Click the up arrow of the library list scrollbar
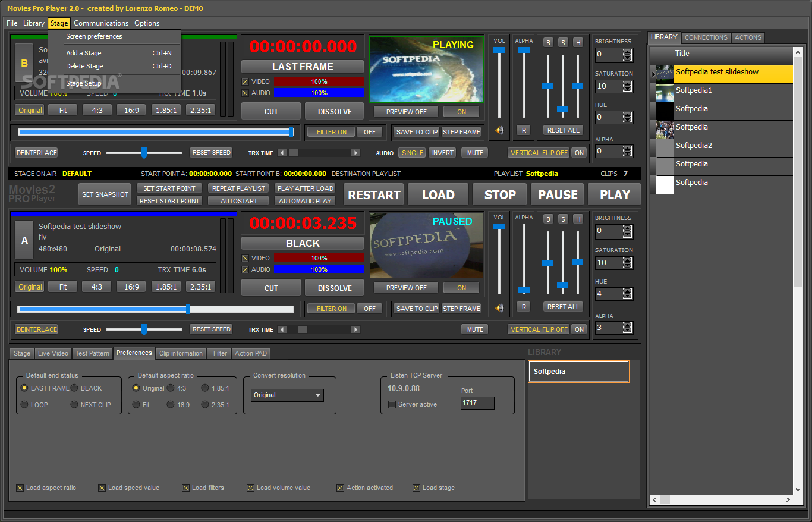The height and width of the screenshot is (522, 812). pos(798,53)
